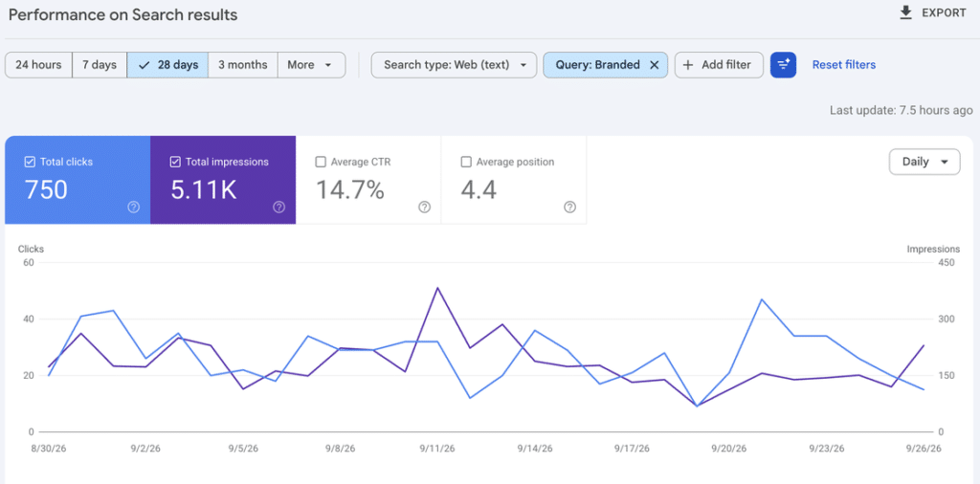Click the plus icon in Add filter

[x=688, y=65]
